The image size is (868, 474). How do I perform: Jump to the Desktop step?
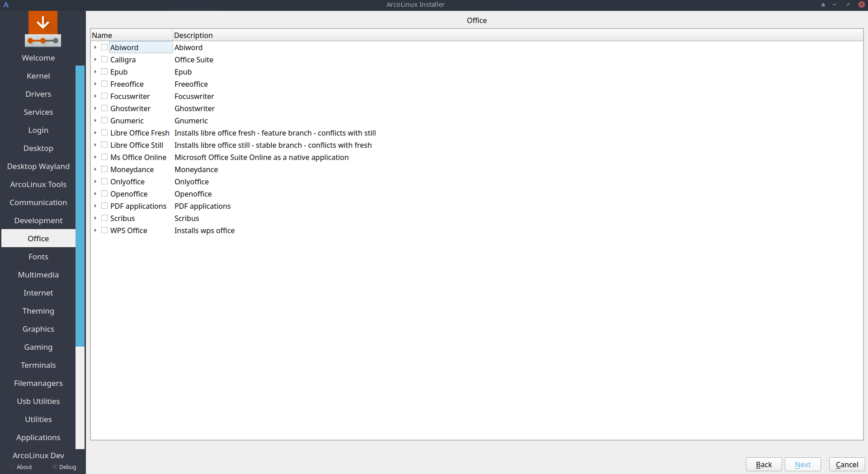(x=38, y=148)
